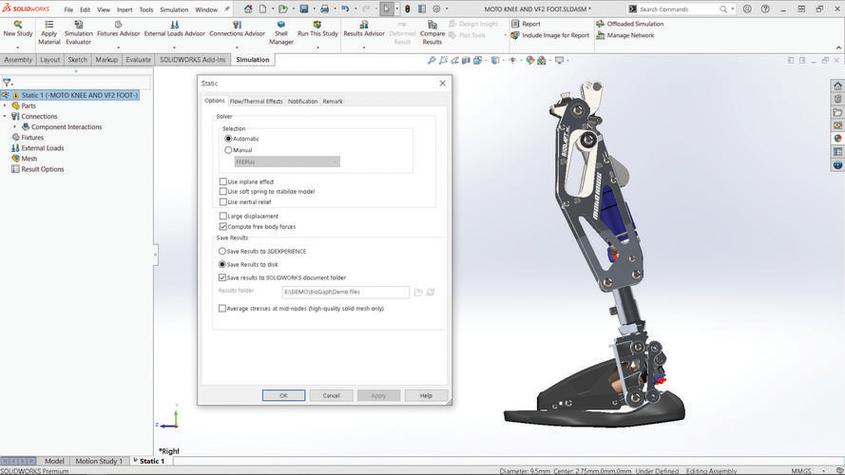Enable Average stresses at mid-nodes checkbox
The width and height of the screenshot is (845, 475).
point(221,308)
